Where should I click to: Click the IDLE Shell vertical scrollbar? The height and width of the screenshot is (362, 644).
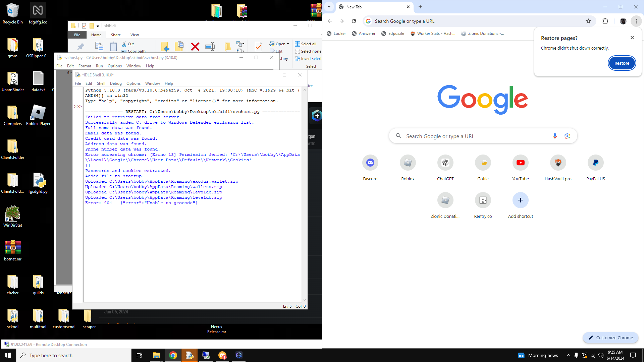(305, 194)
